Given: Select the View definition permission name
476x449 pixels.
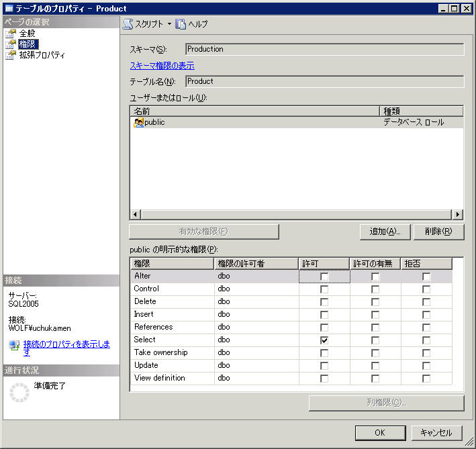Looking at the screenshot, I should [160, 378].
